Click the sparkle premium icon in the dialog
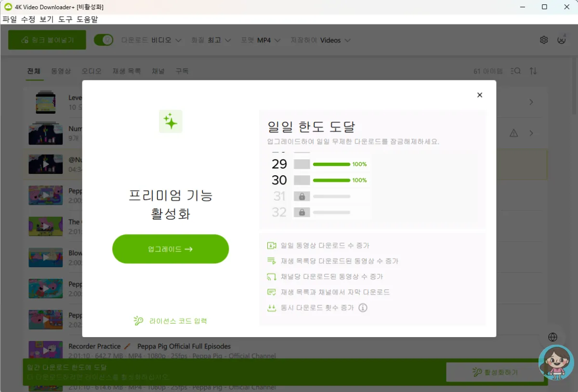Image resolution: width=578 pixels, height=392 pixels. click(171, 121)
